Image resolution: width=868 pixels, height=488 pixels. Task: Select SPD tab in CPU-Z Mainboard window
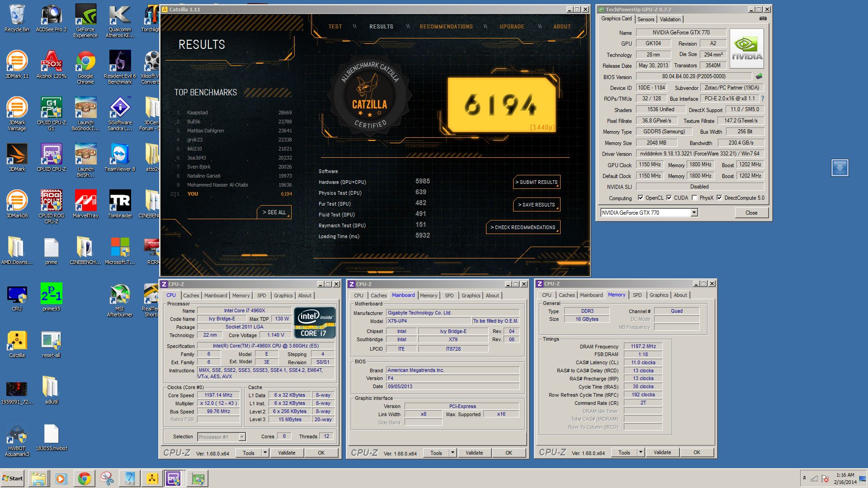point(449,296)
